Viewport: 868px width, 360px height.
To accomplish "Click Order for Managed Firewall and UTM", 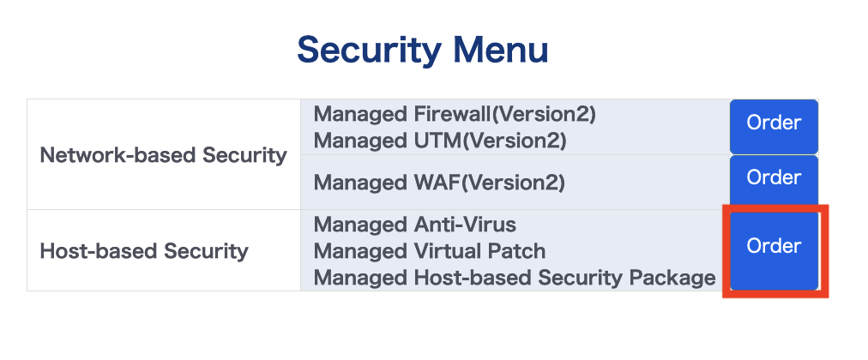I will coord(773,124).
